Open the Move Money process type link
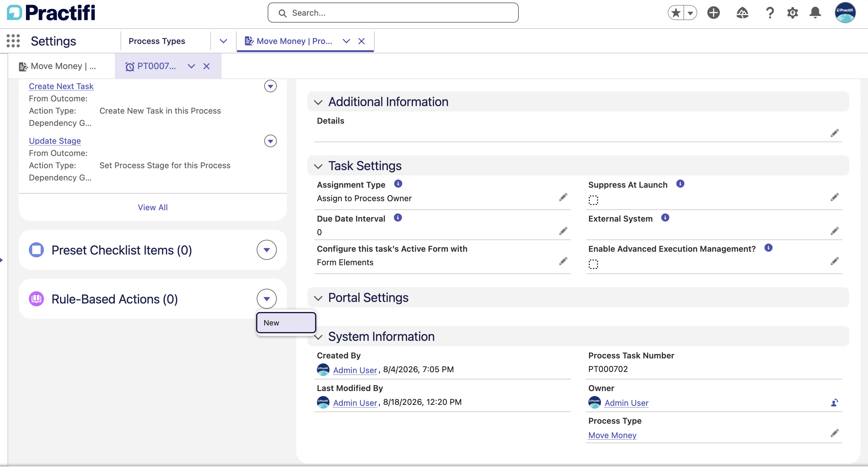Viewport: 868px width, 467px height. 612,435
